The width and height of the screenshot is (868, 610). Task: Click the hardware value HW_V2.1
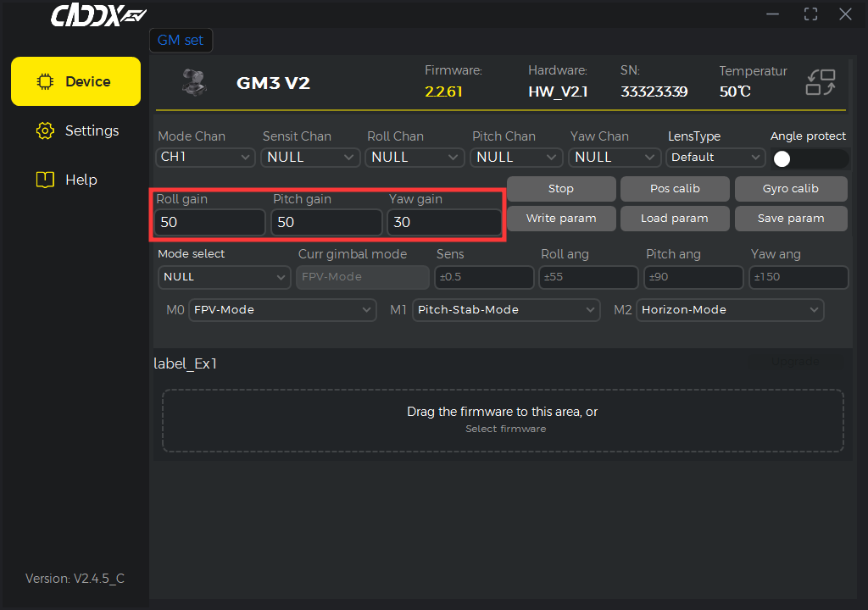point(558,91)
